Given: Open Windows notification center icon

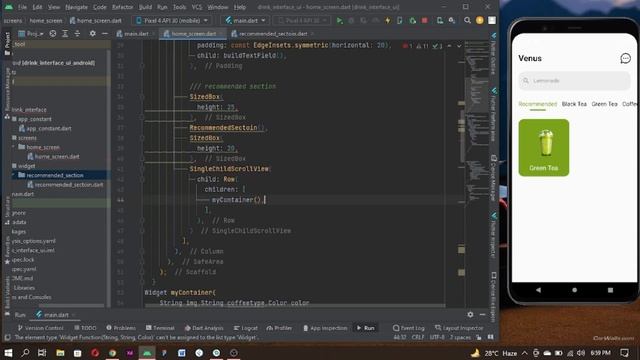Looking at the screenshot, I should click(x=624, y=353).
